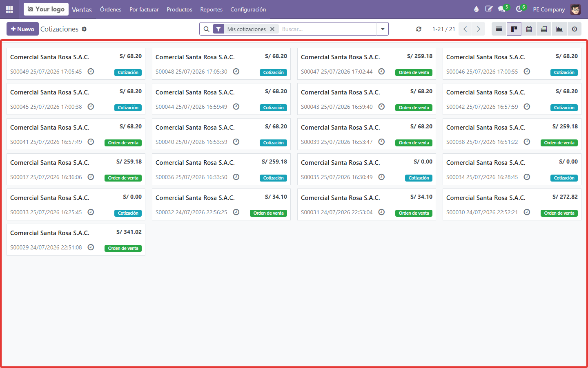Screen dimensions: 588x368
Task: Switch to kanban view
Action: [x=514, y=29]
